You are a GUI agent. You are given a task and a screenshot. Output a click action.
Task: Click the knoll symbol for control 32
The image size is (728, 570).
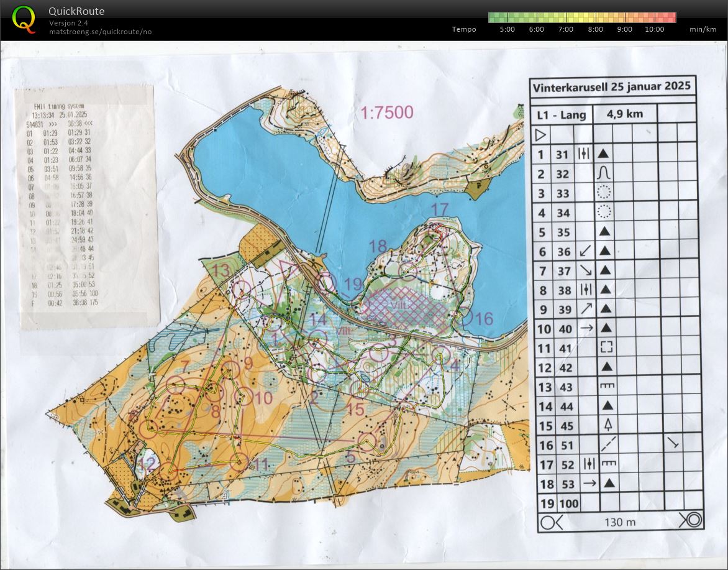603,173
